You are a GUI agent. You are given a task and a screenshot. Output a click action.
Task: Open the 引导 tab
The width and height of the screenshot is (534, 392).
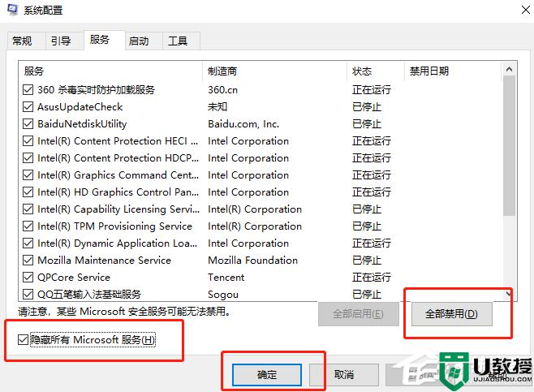[61, 41]
